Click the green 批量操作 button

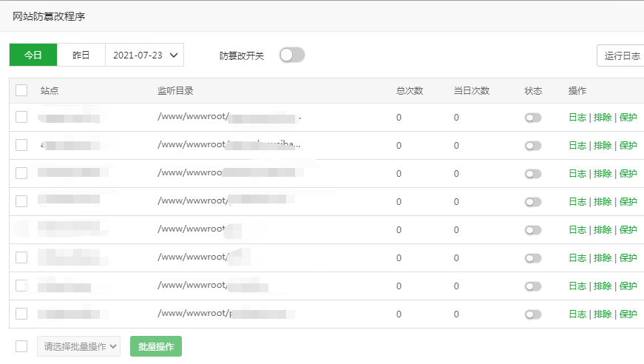[x=155, y=346]
